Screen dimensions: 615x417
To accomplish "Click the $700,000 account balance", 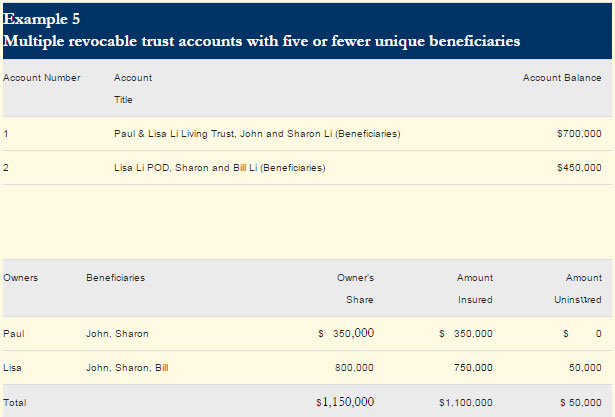I will pyautogui.click(x=579, y=134).
